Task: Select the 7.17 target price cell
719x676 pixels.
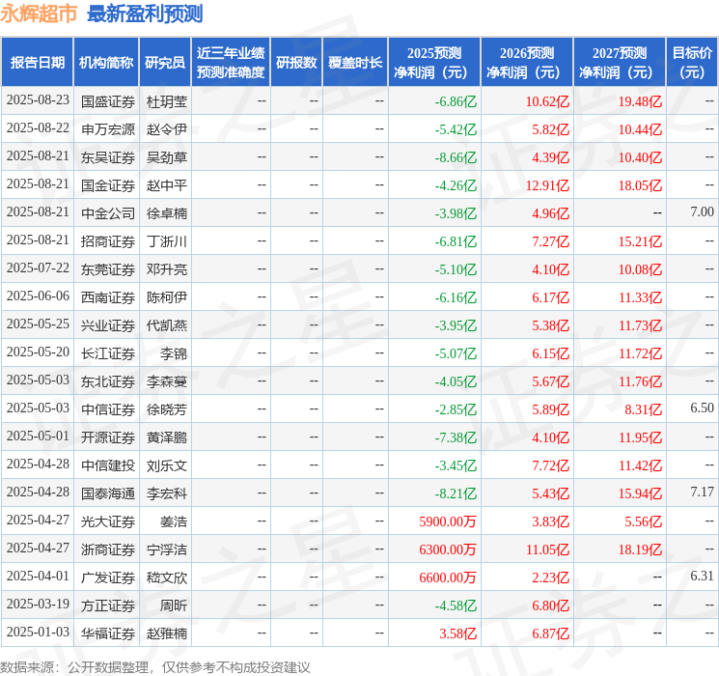Action: coord(701,492)
